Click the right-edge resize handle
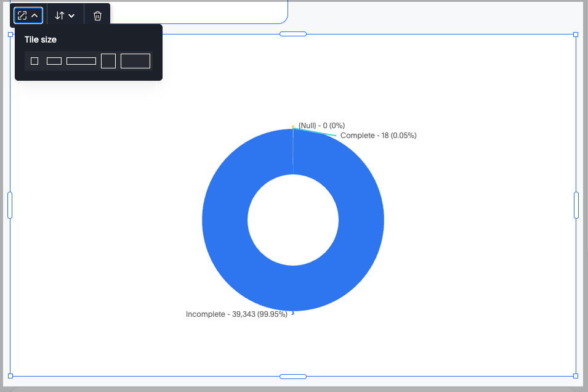Screen dimensions: 588x392 (x=576, y=205)
